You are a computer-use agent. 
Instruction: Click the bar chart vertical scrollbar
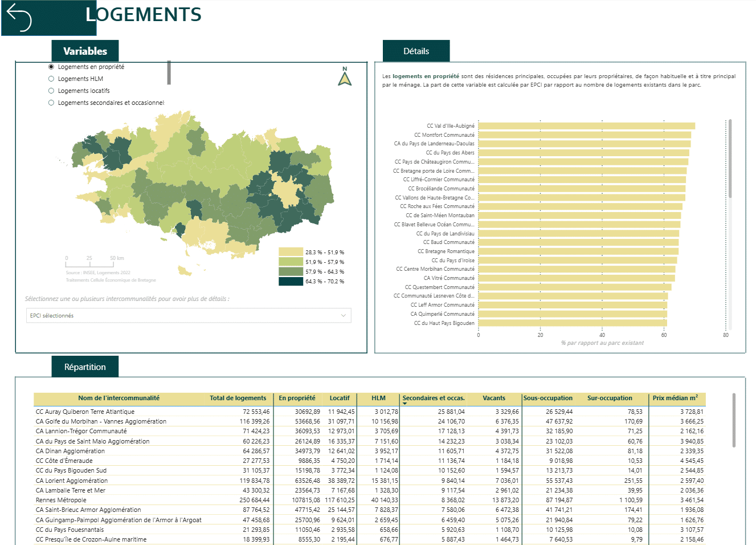coord(730,159)
